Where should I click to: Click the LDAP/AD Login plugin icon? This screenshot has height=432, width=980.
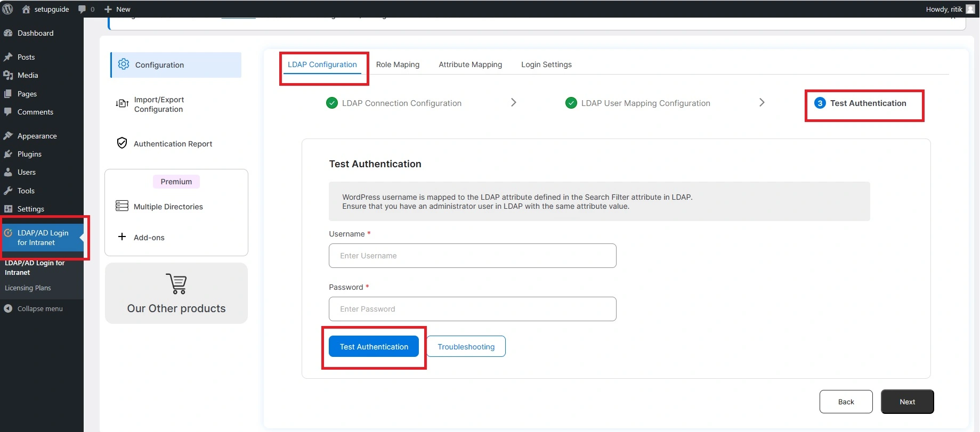click(8, 233)
